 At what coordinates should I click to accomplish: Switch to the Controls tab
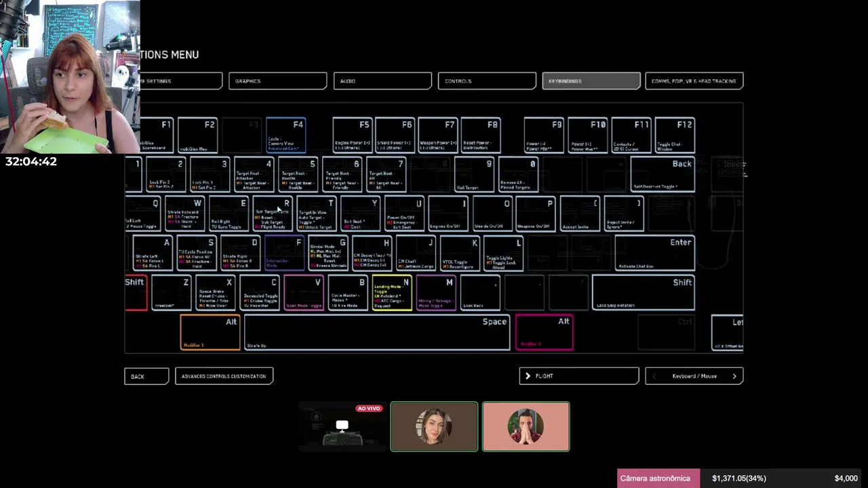(x=487, y=81)
